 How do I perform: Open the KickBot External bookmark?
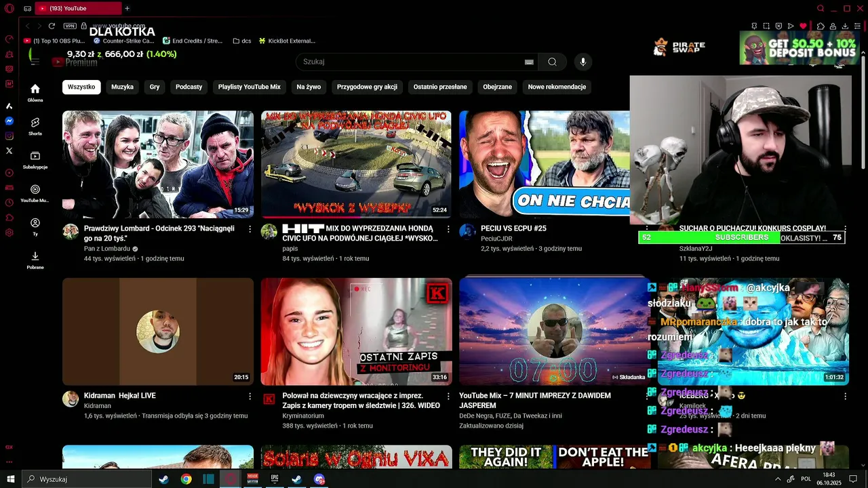(287, 41)
